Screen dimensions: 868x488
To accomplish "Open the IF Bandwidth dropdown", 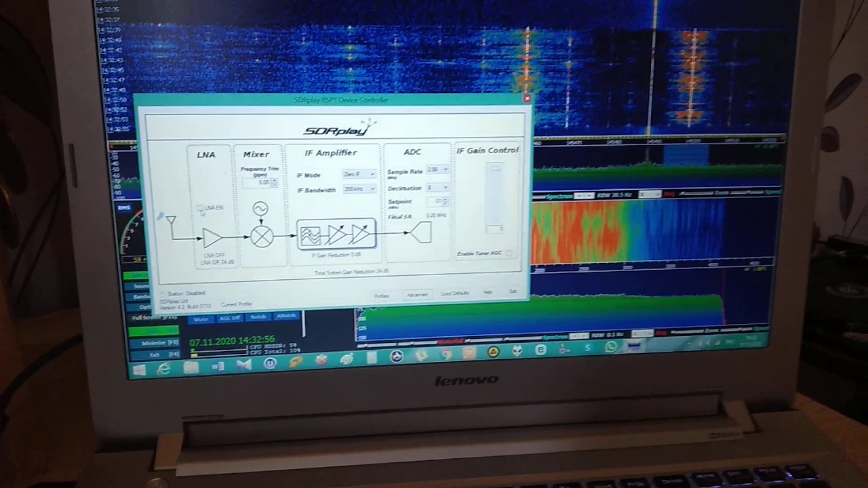I will coord(359,189).
